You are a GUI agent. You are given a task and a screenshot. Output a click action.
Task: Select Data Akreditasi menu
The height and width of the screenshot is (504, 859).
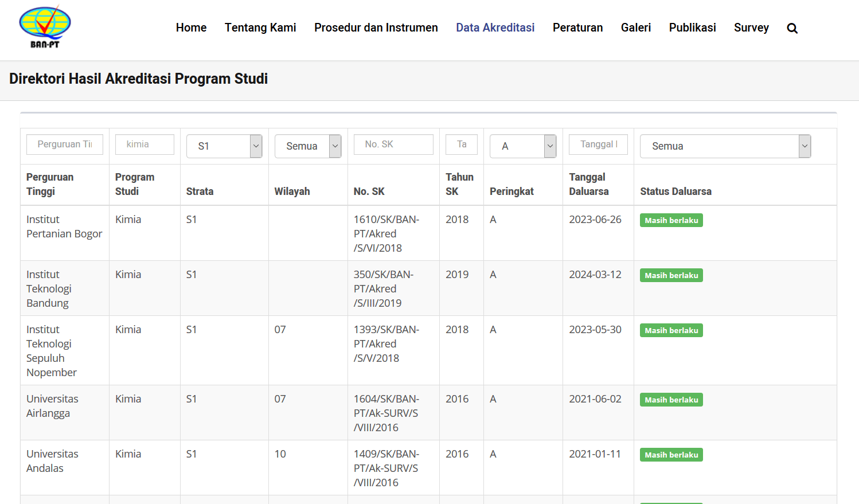coord(495,28)
